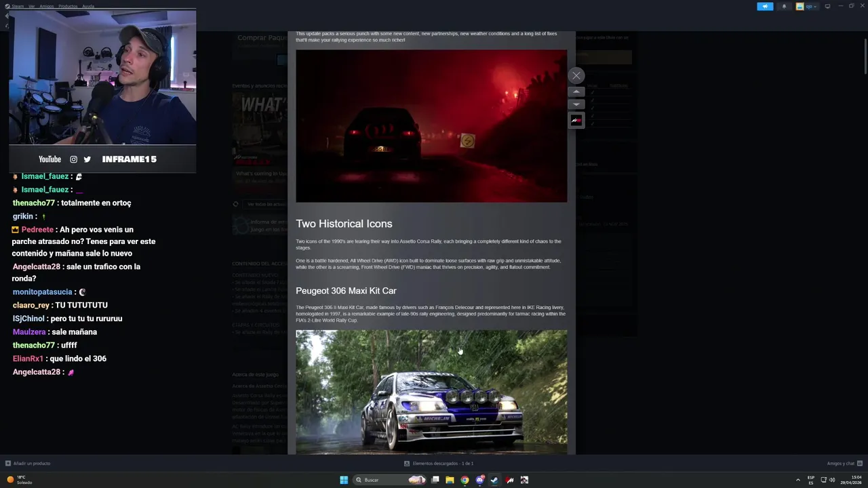Open the weather widget showing Soleado
This screenshot has height=488, width=868.
click(x=19, y=480)
